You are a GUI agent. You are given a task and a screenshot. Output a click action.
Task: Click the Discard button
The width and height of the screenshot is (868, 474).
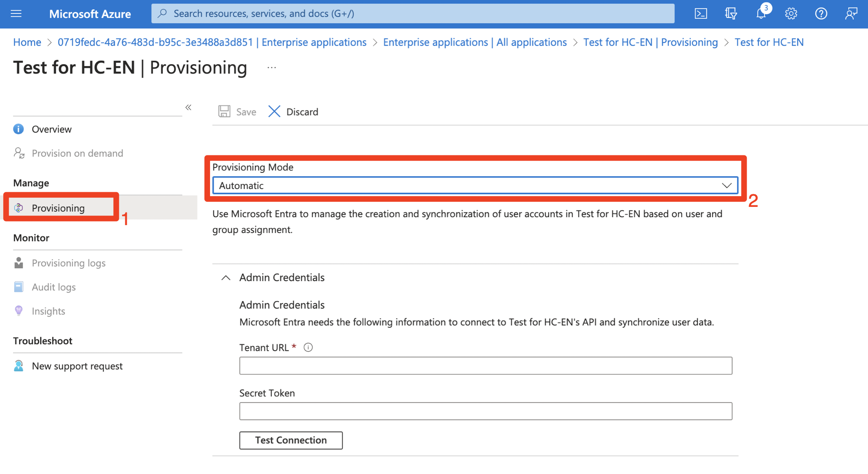[293, 112]
